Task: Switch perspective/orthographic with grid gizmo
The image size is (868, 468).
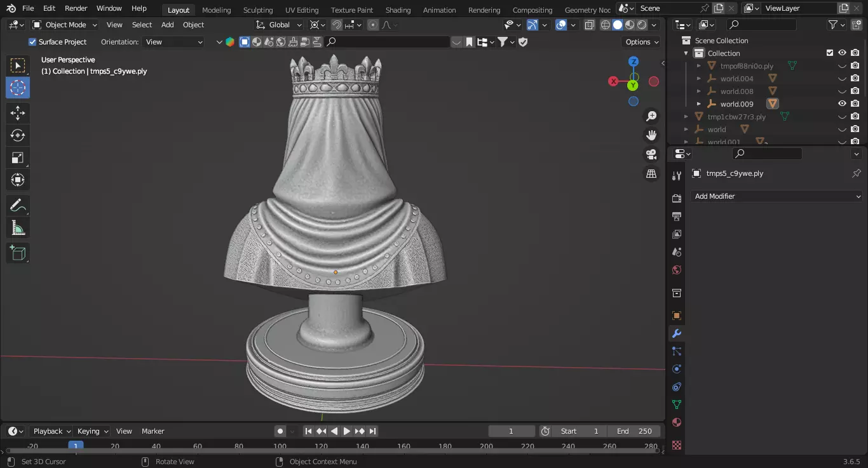Action: (651, 173)
